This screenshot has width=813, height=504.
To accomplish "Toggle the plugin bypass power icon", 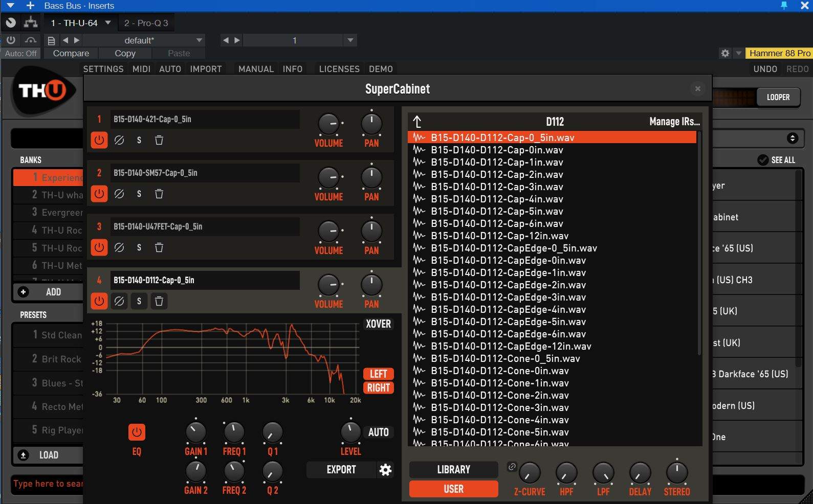I will pos(11,40).
